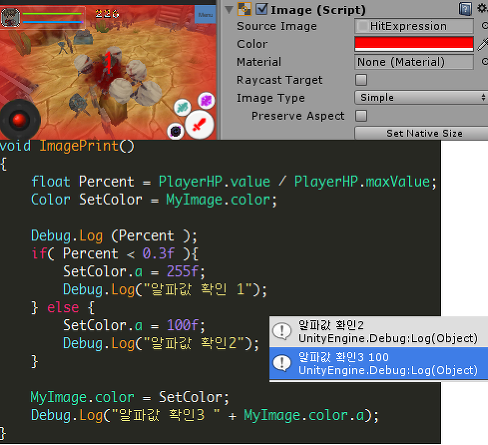Click the '255f' value in code

(182, 271)
